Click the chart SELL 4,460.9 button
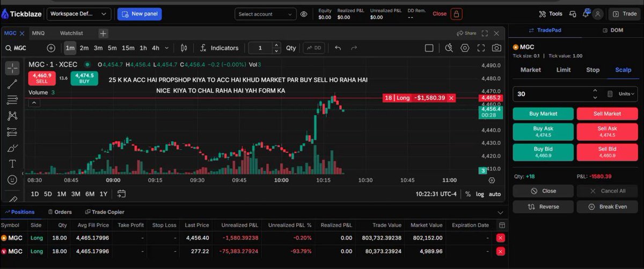 pos(42,78)
